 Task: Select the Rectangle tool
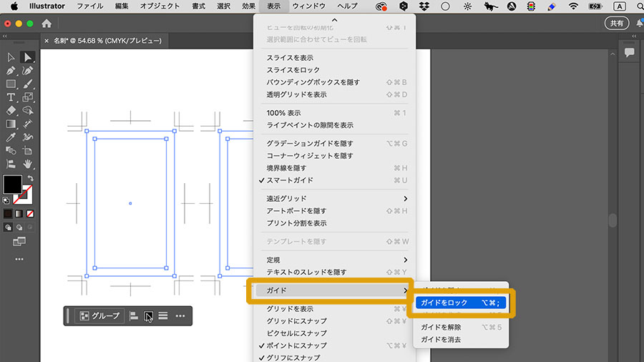[11, 84]
